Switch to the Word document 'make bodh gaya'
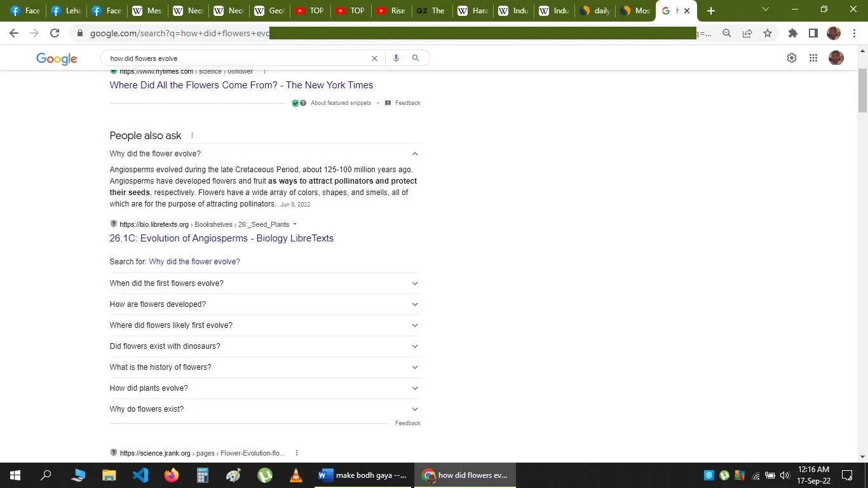 tap(363, 475)
